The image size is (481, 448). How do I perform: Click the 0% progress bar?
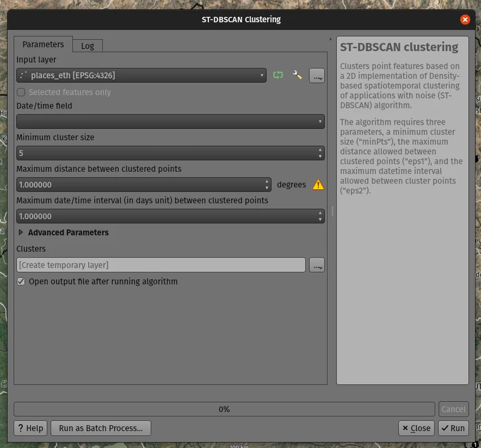(224, 409)
